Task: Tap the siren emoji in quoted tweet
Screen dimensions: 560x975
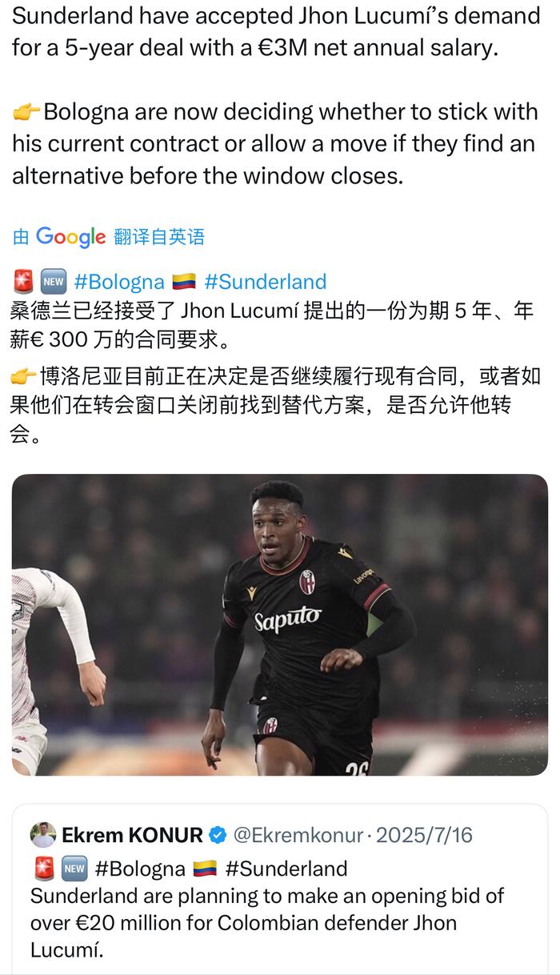Action: click(x=43, y=869)
